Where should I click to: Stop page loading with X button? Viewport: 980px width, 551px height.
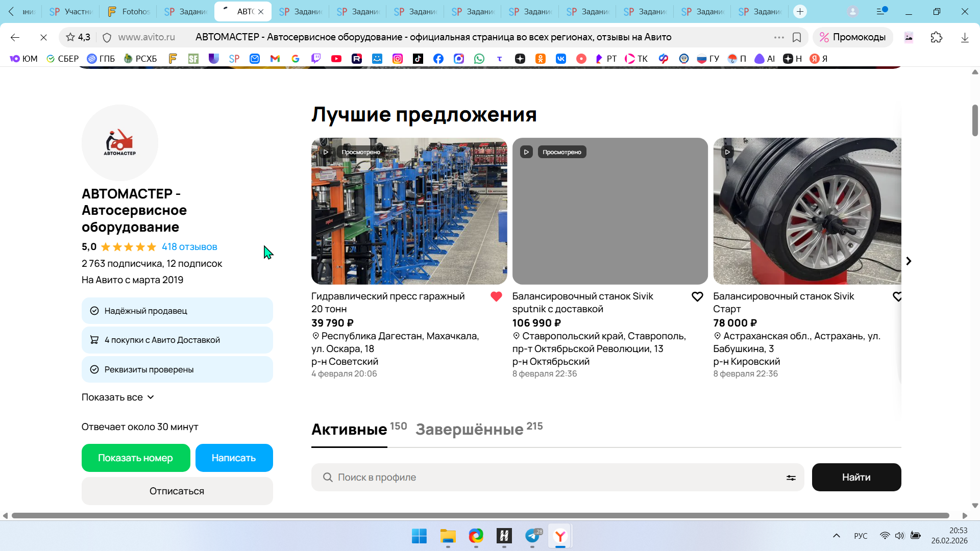(x=43, y=37)
